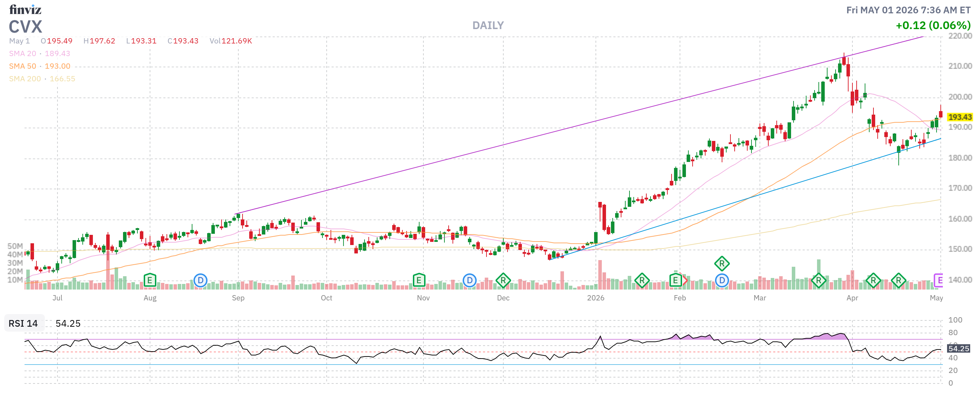Click the RSI 14 indicator label
The width and height of the screenshot is (980, 394).
(x=23, y=323)
